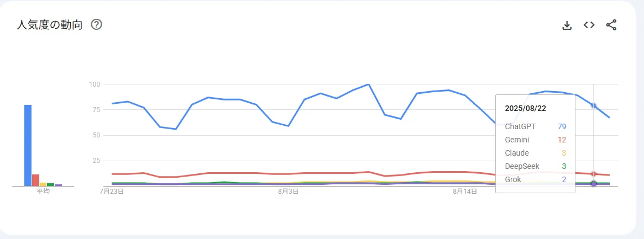Click the purple Grok average bar
Viewport: 644px width, 239px height.
59,185
